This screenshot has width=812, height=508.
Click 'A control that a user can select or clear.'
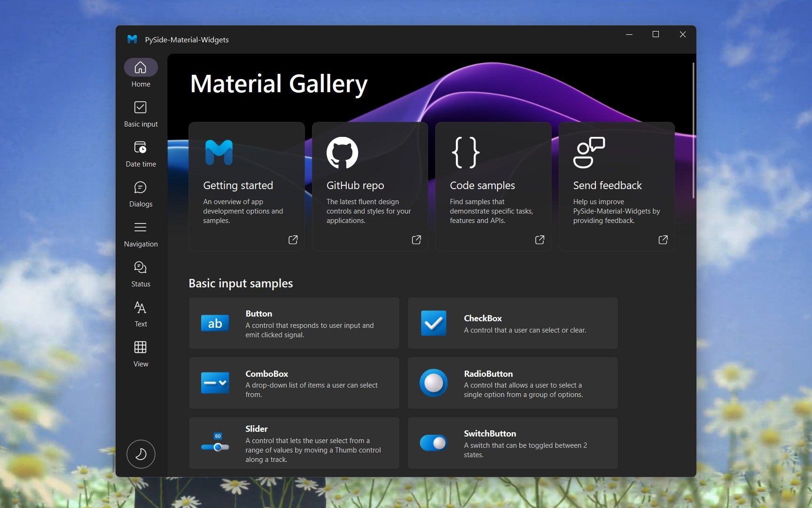[x=525, y=330]
